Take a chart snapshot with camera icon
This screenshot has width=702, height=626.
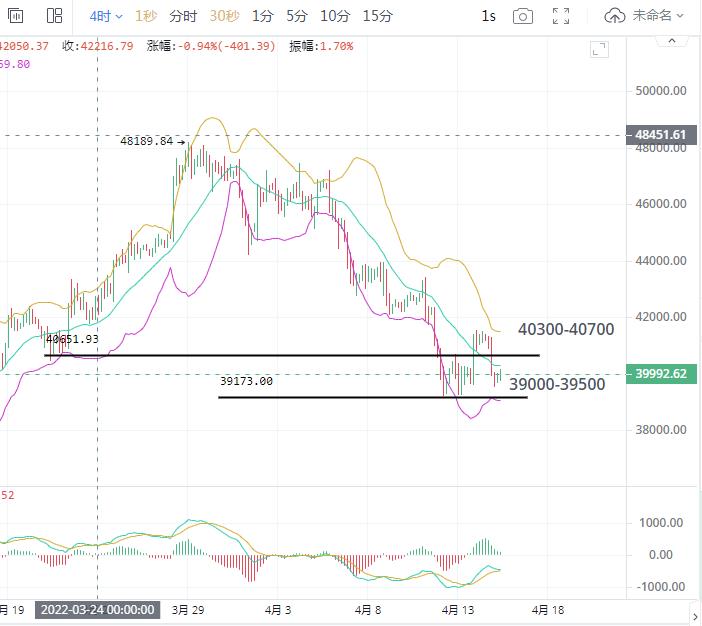tap(522, 16)
